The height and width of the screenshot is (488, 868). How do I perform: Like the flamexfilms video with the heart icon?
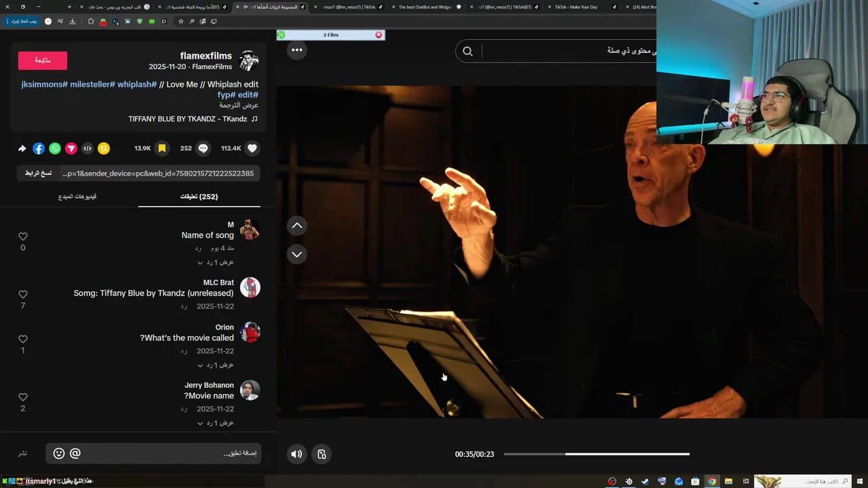click(252, 148)
